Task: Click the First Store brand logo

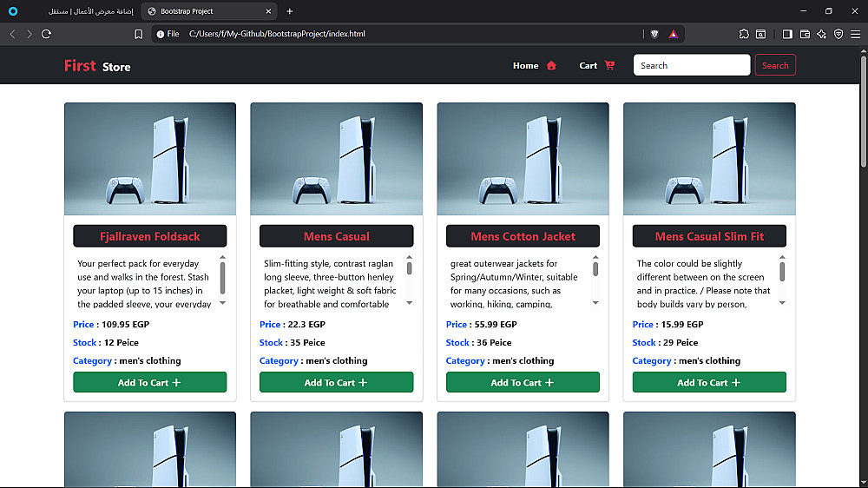Action: [97, 66]
